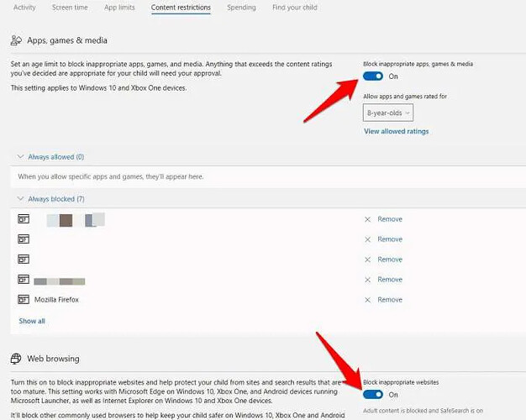The image size is (526, 420).
Task: Click the Web browsing section icon
Action: tap(17, 359)
